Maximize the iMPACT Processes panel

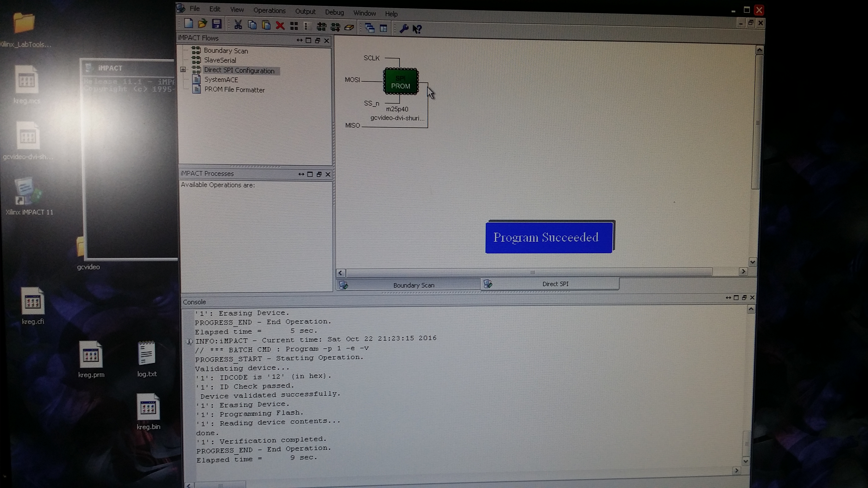[x=310, y=174]
